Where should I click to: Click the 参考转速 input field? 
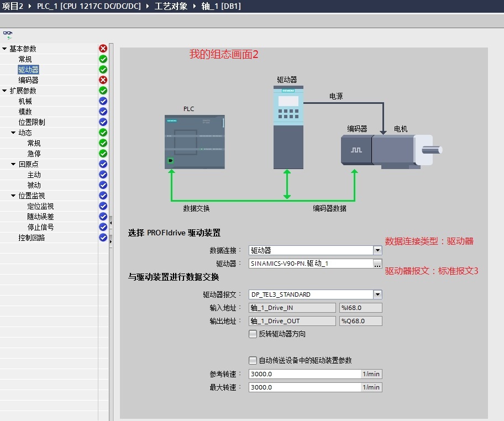point(305,374)
